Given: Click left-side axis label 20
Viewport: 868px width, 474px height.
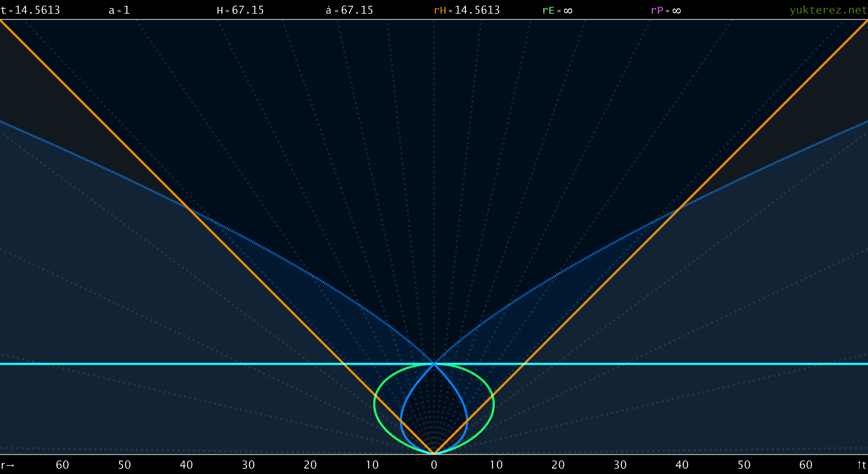Looking at the screenshot, I should 310,465.
